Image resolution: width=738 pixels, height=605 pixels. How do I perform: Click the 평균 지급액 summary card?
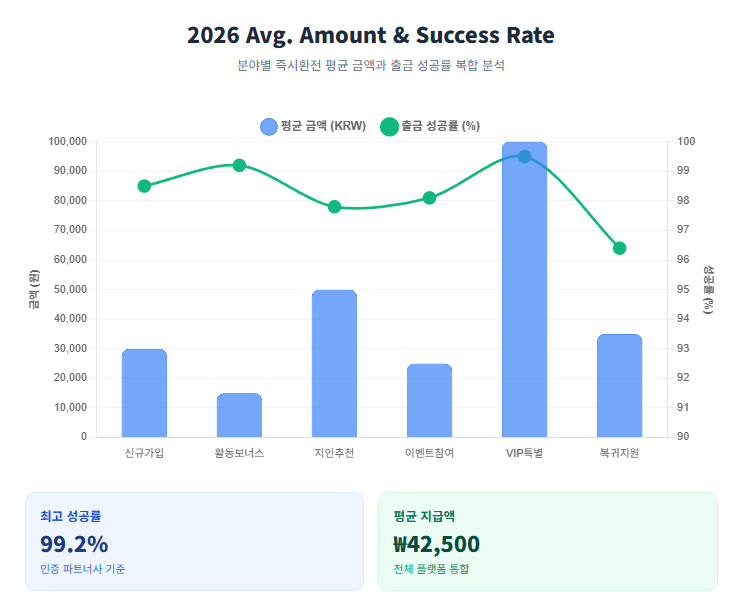pos(547,541)
